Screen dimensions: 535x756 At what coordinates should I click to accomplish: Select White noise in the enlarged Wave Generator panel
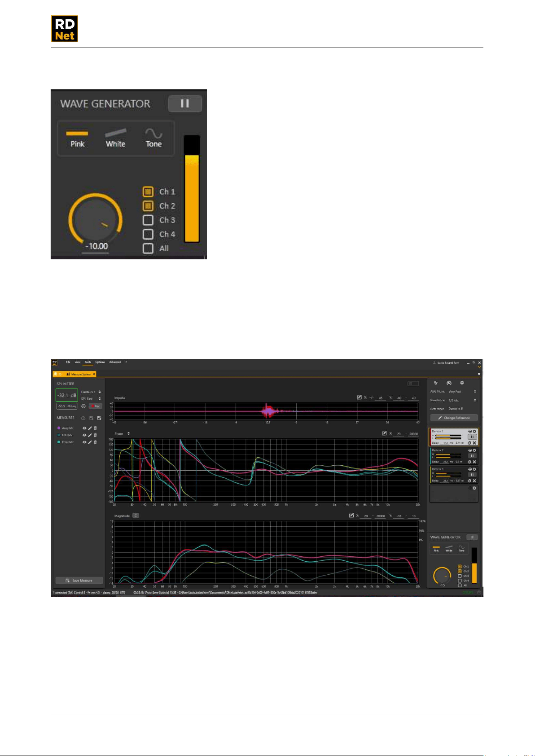point(115,139)
